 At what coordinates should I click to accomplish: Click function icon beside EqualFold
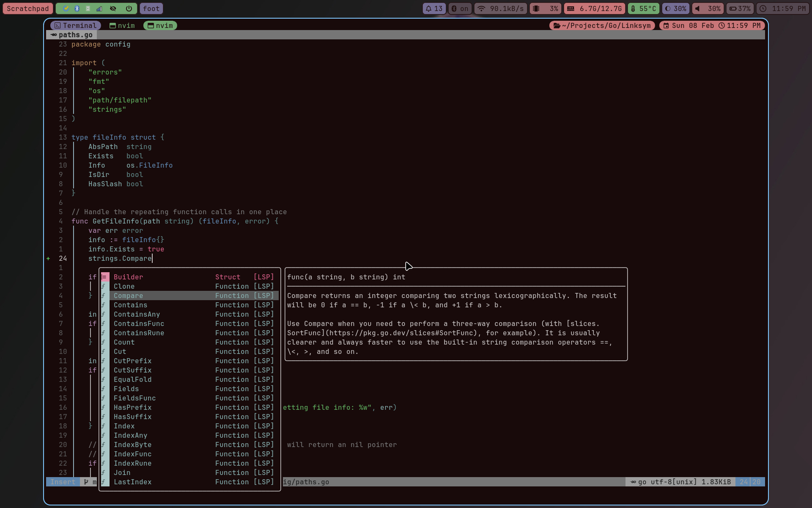pos(103,379)
